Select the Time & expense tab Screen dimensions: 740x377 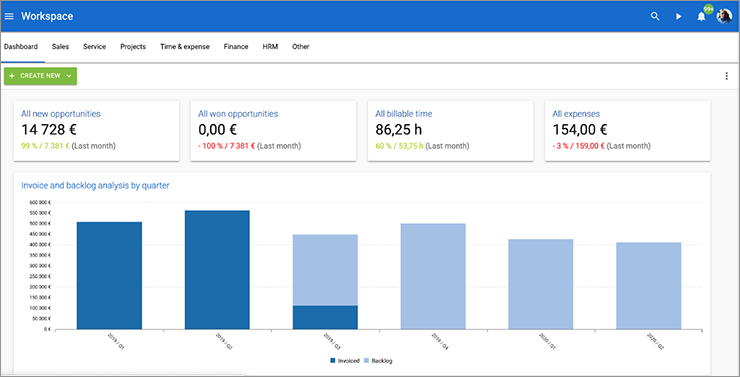tap(185, 47)
